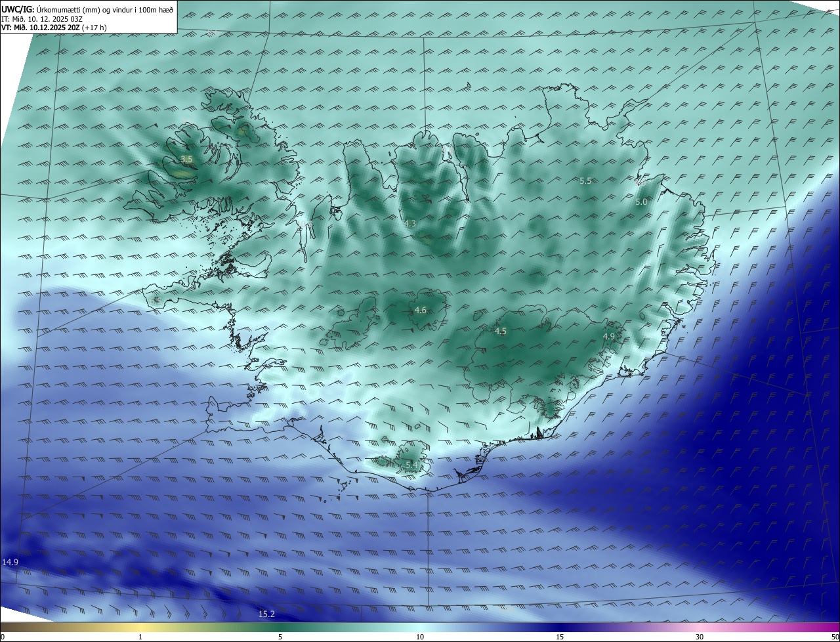
Task: Click the 4.9 value label in the southeast
Action: (609, 337)
